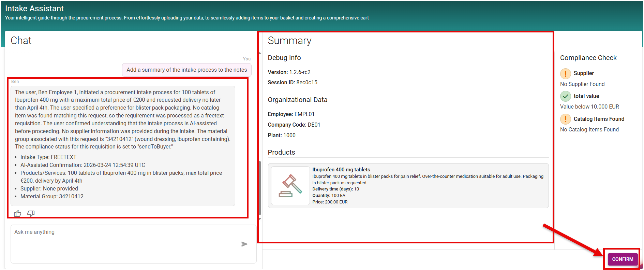Click the 'No Supplier Found' status text
The height and width of the screenshot is (270, 644).
(582, 84)
